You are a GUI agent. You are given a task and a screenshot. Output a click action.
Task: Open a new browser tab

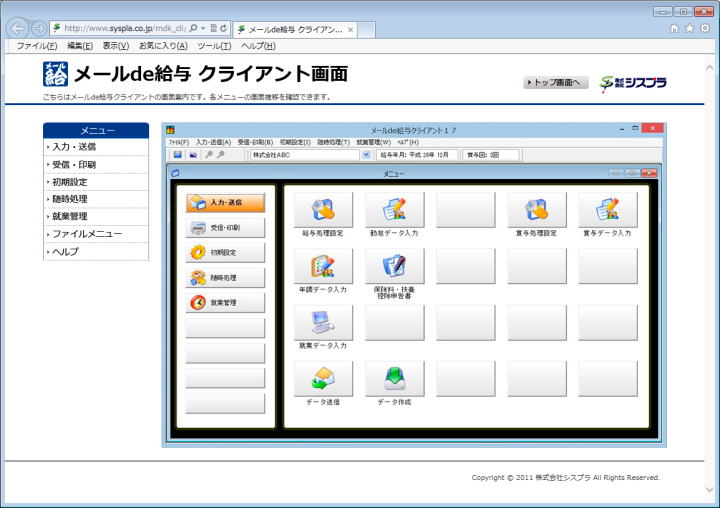(366, 30)
